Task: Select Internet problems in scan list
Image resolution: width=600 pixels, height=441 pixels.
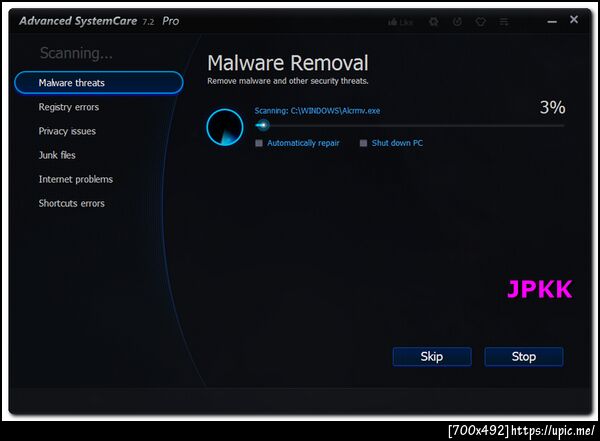Action: (76, 180)
